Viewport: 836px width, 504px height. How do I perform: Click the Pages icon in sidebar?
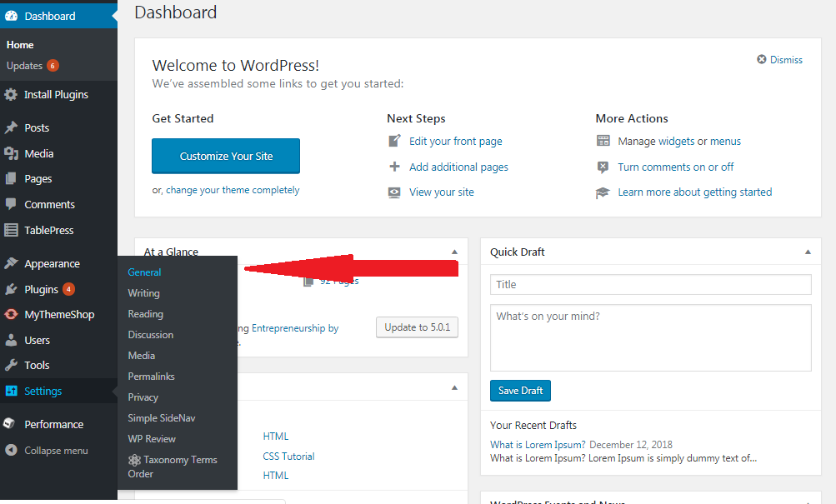pyautogui.click(x=11, y=179)
